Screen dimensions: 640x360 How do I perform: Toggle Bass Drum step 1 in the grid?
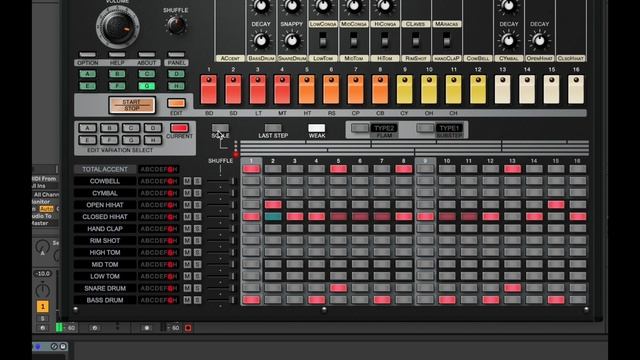click(251, 300)
